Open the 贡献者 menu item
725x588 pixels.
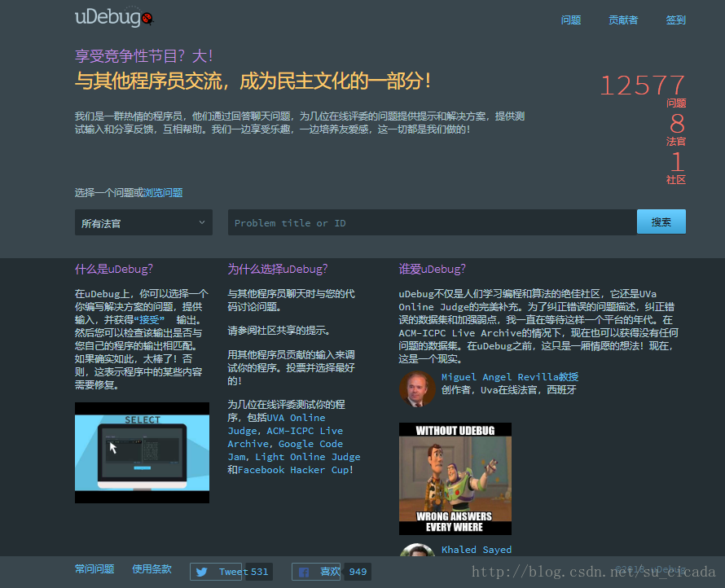pyautogui.click(x=623, y=20)
